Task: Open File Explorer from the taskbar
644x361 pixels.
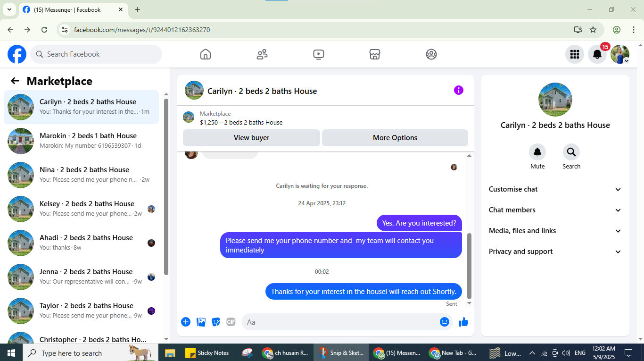Action: coord(170,353)
